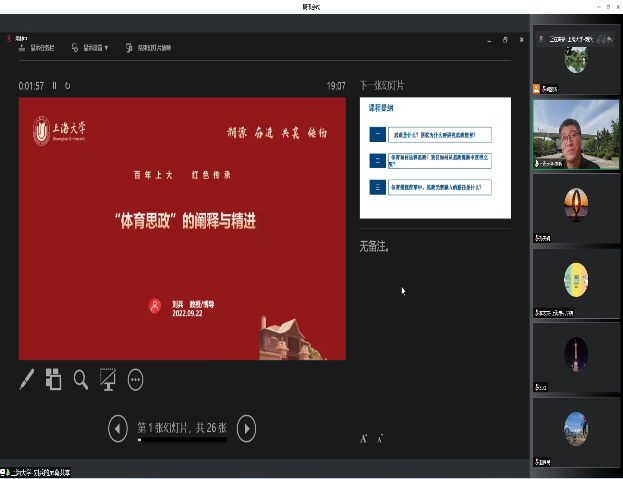The height and width of the screenshot is (479, 623).
Task: Select the speaker's video tile with man
Action: (575, 133)
